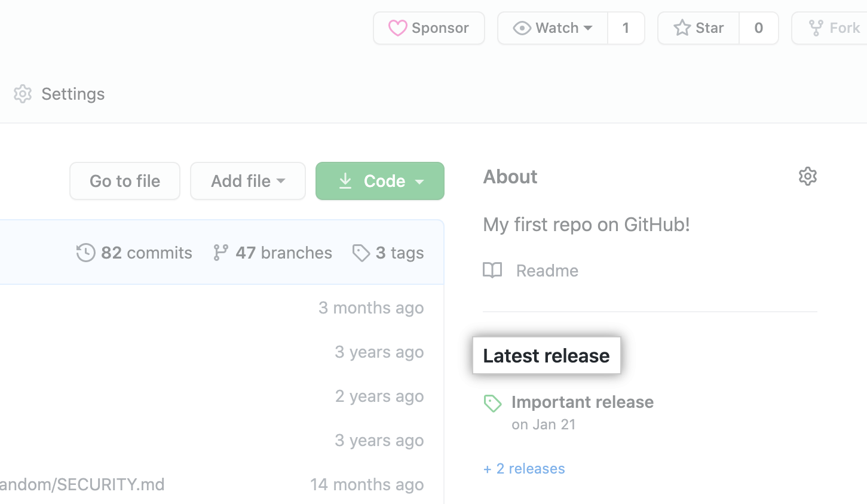
Task: View the watcher count showing 1
Action: (x=626, y=27)
